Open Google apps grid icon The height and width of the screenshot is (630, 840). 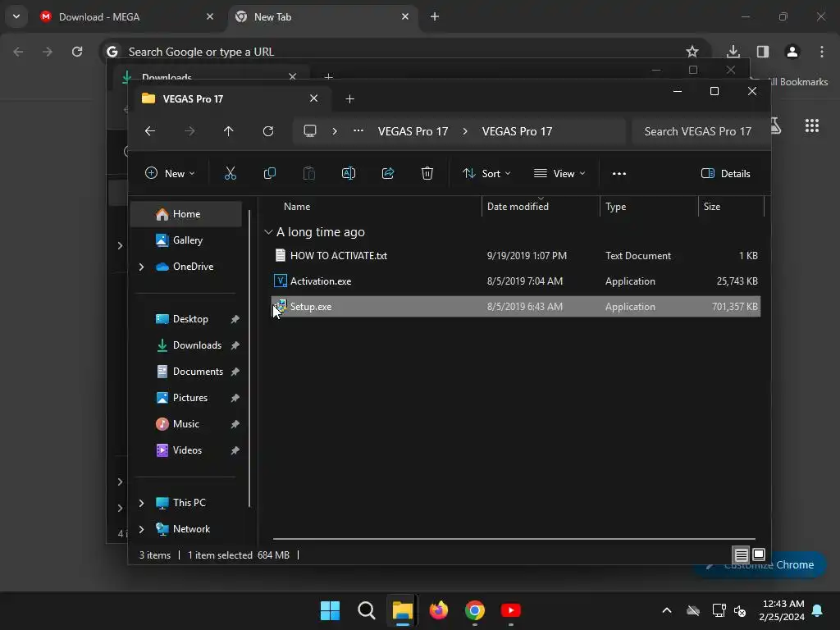812,126
